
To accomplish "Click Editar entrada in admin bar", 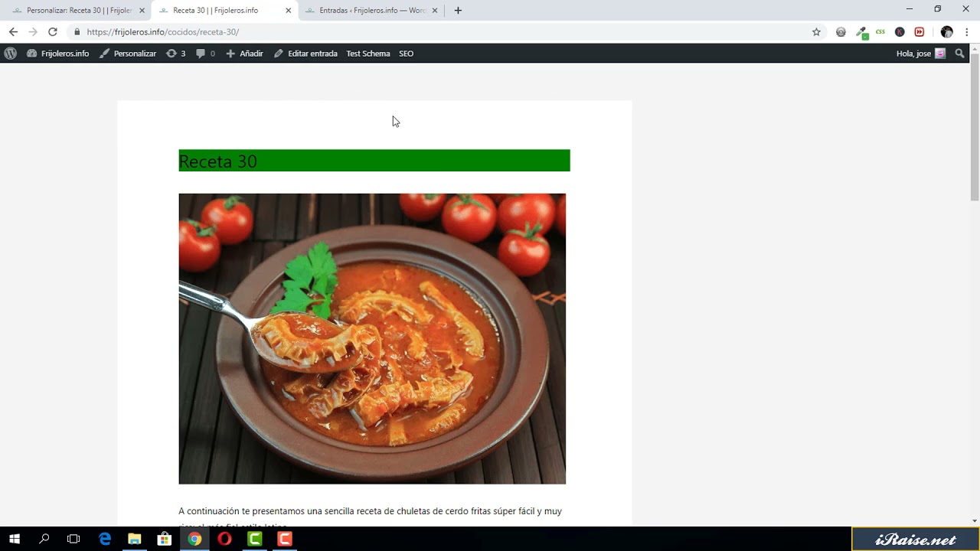I will point(305,54).
